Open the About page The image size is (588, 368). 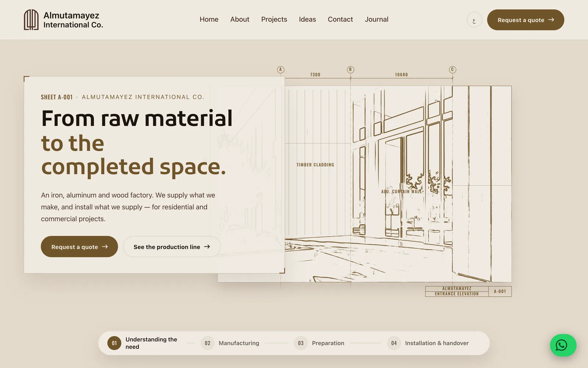[x=240, y=20]
